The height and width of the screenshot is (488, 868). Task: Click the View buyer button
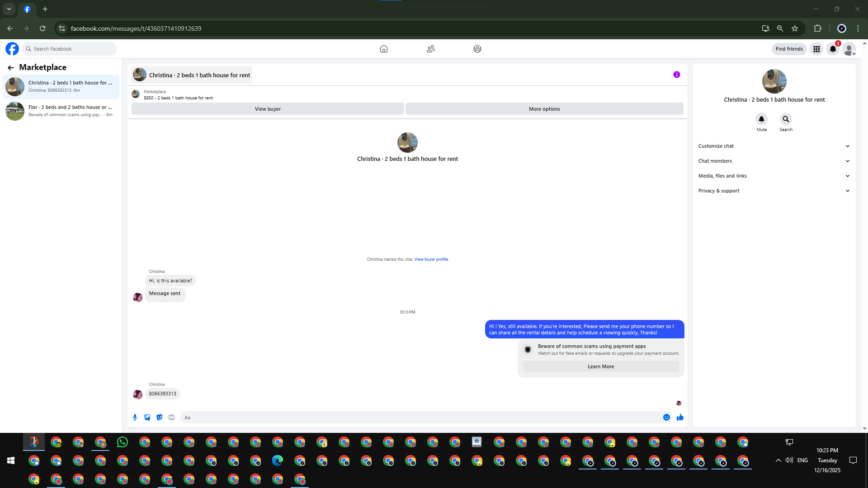point(268,109)
